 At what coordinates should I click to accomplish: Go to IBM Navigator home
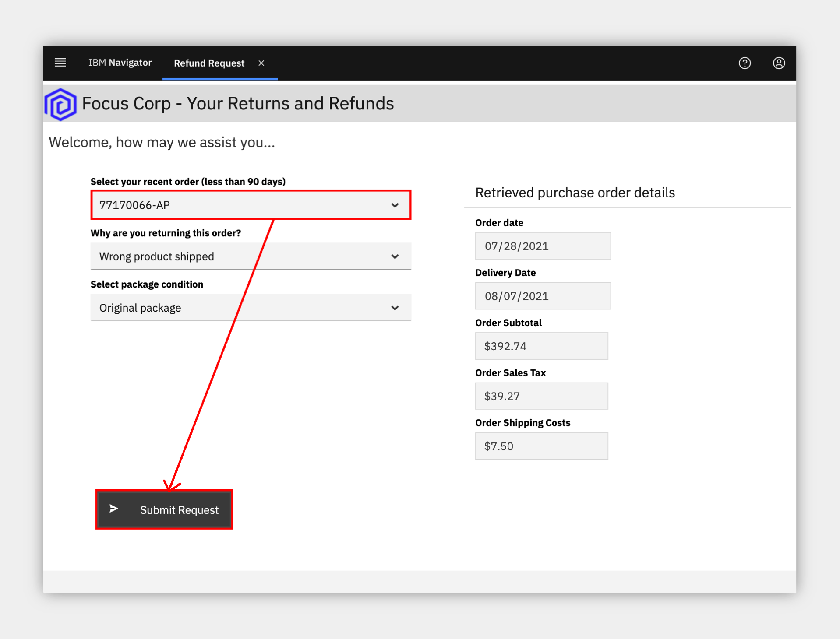pyautogui.click(x=120, y=63)
